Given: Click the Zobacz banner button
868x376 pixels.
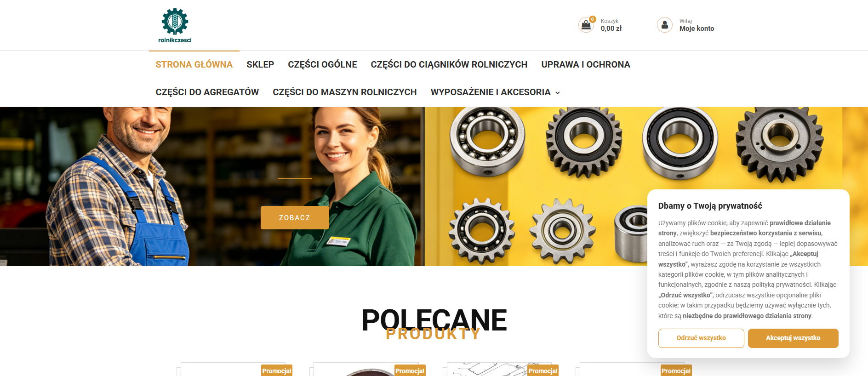Looking at the screenshot, I should pos(295,217).
